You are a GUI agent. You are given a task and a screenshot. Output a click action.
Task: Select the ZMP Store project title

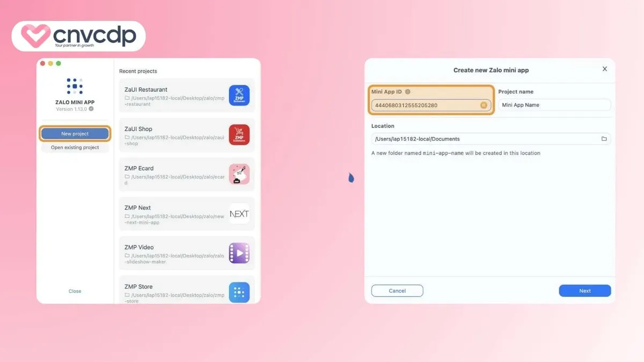pyautogui.click(x=138, y=287)
